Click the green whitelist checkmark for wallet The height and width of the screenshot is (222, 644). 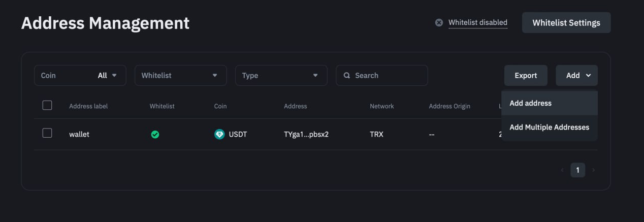(155, 135)
